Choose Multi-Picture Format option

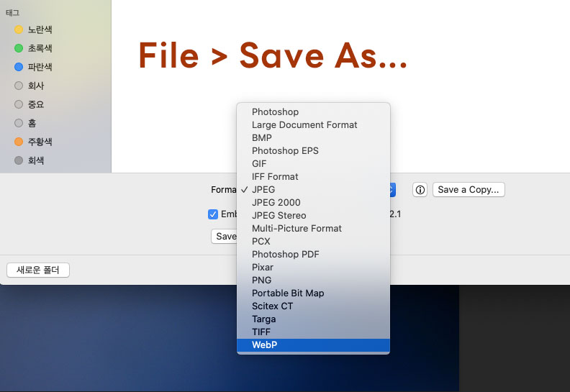(313, 229)
